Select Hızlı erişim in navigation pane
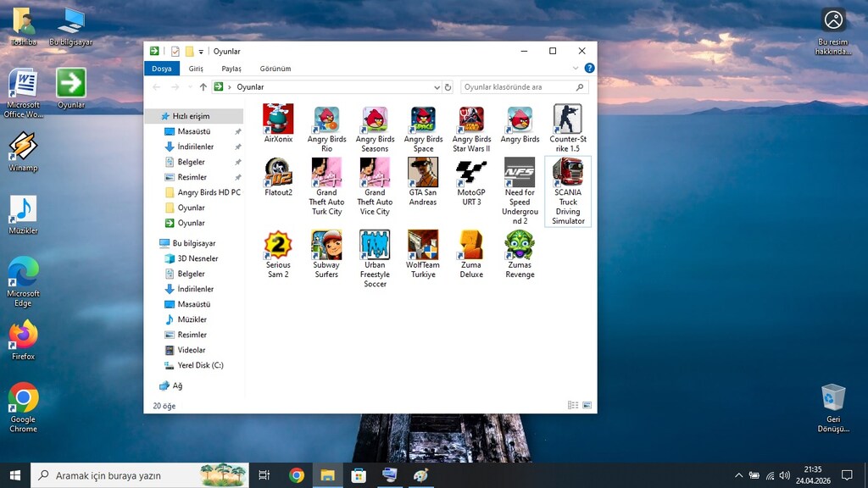The image size is (868, 488). point(194,116)
